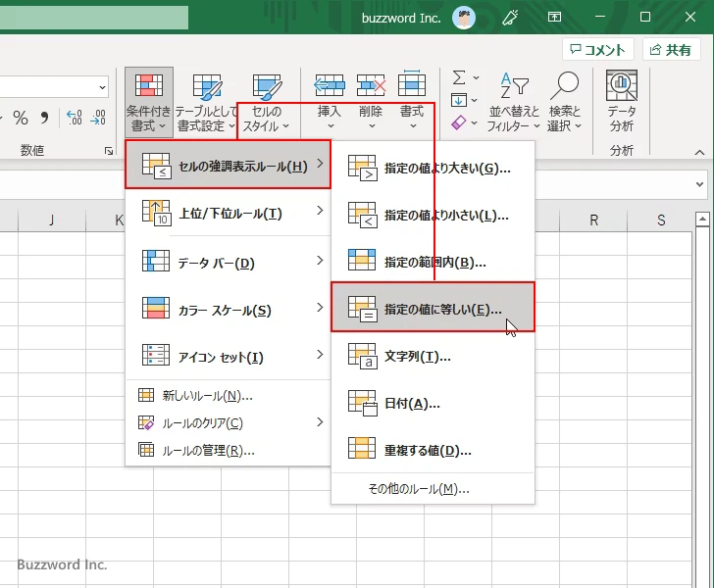Select ルールの管理(R) manage rules
Screen dimensions: 714x588
pos(228,450)
